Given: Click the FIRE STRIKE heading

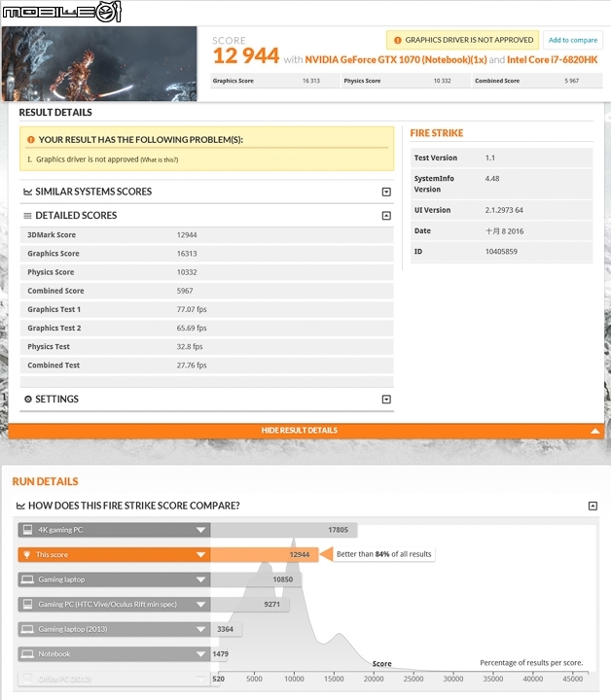Looking at the screenshot, I should tap(437, 133).
